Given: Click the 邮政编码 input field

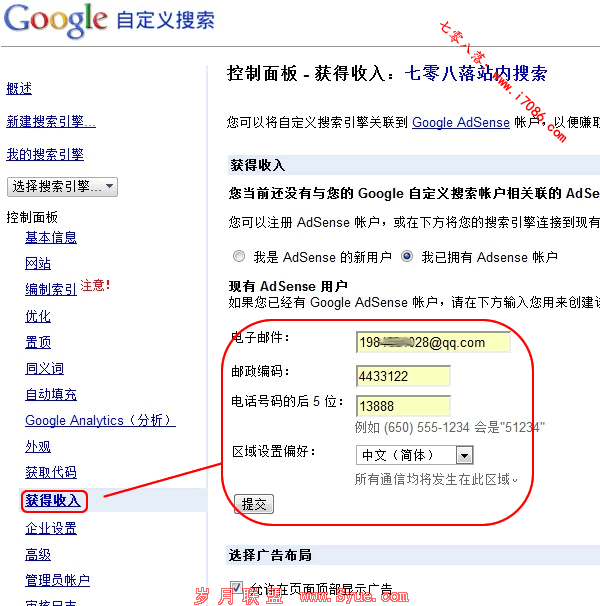Looking at the screenshot, I should point(402,376).
